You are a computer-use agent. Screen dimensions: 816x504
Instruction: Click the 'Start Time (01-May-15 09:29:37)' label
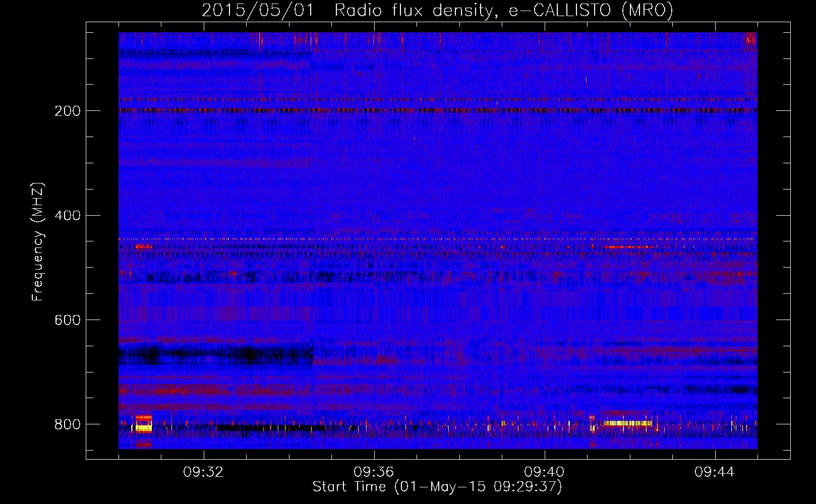(x=437, y=487)
